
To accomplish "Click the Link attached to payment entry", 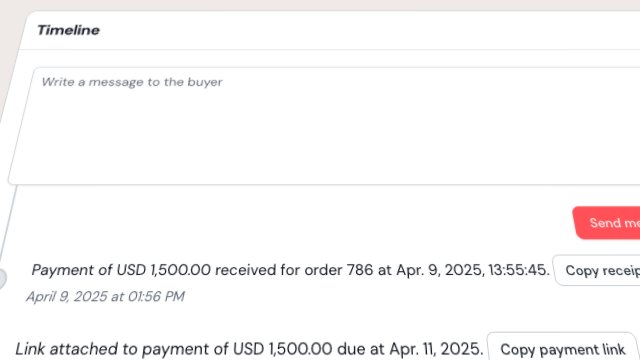I will [x=249, y=349].
